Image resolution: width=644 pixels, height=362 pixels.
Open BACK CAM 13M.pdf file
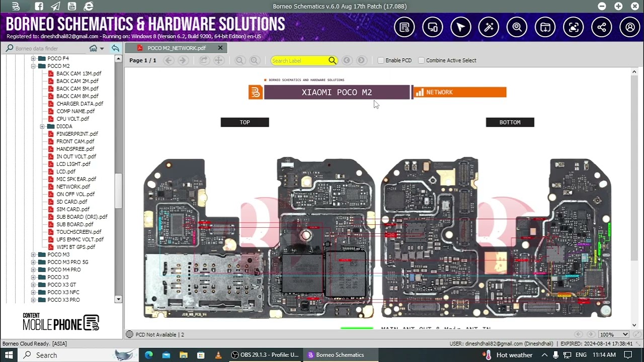(78, 73)
